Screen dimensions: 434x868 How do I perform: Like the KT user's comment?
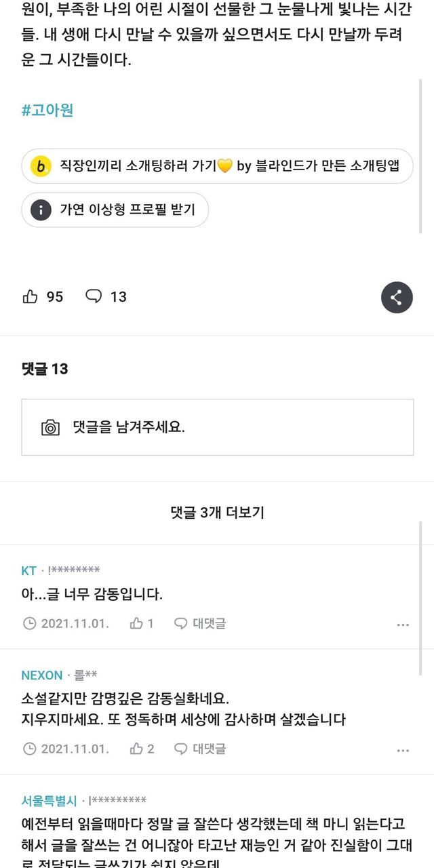pyautogui.click(x=137, y=623)
